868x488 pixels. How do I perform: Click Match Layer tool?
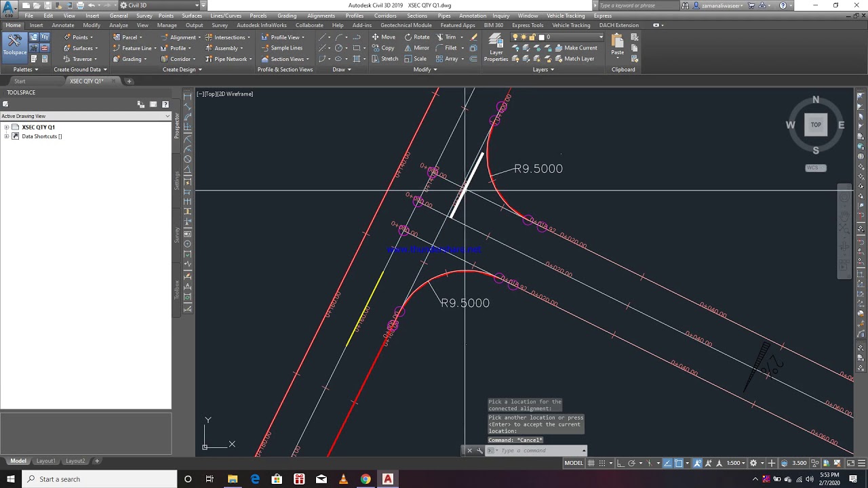574,59
